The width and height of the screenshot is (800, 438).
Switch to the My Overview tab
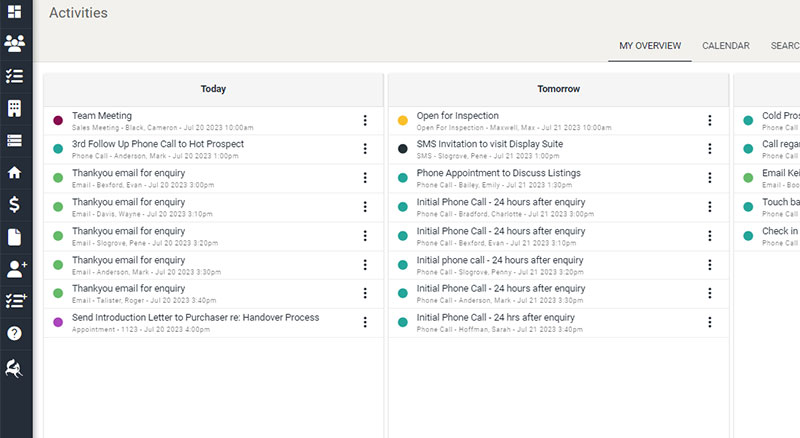click(x=650, y=45)
